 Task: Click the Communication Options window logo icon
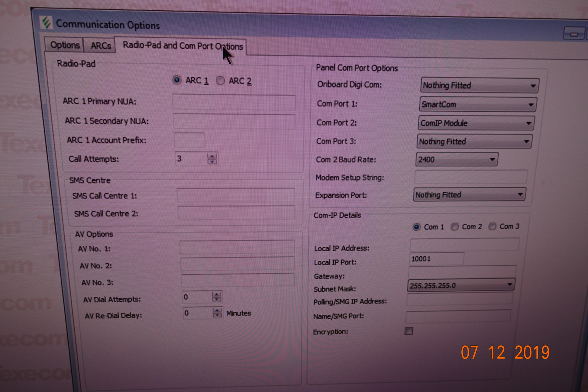46,23
